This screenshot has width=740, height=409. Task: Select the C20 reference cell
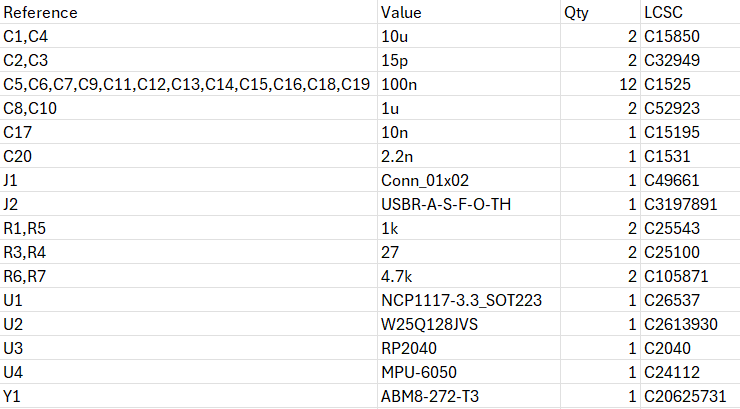click(18, 157)
